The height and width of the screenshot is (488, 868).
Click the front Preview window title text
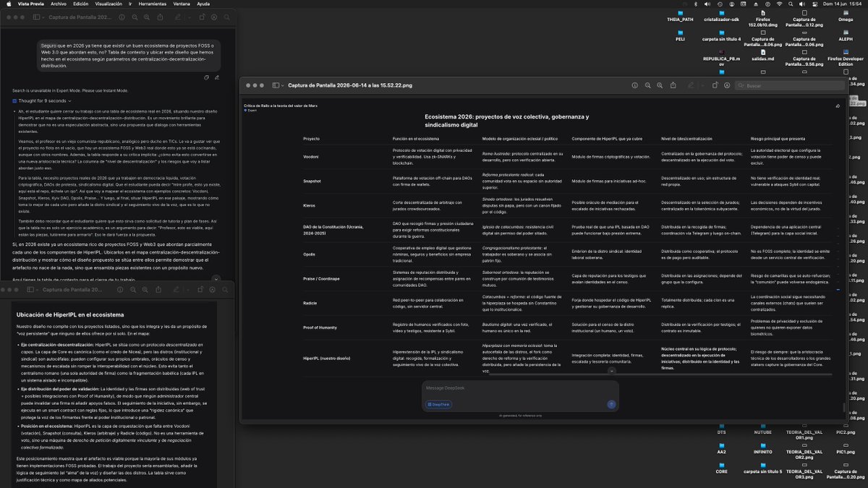coord(350,85)
